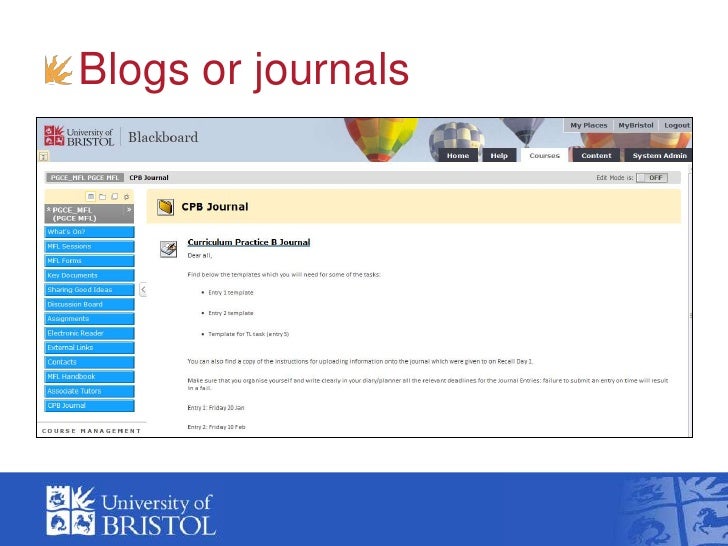Viewport: 728px width, 546px height.
Task: Open Assignments in course menu
Action: pos(90,318)
